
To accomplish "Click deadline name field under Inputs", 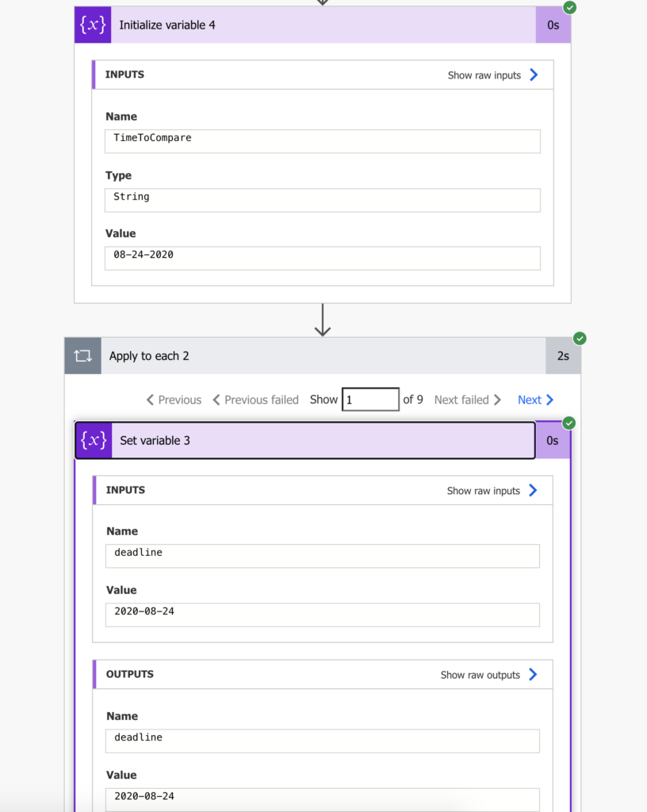I will tap(323, 556).
